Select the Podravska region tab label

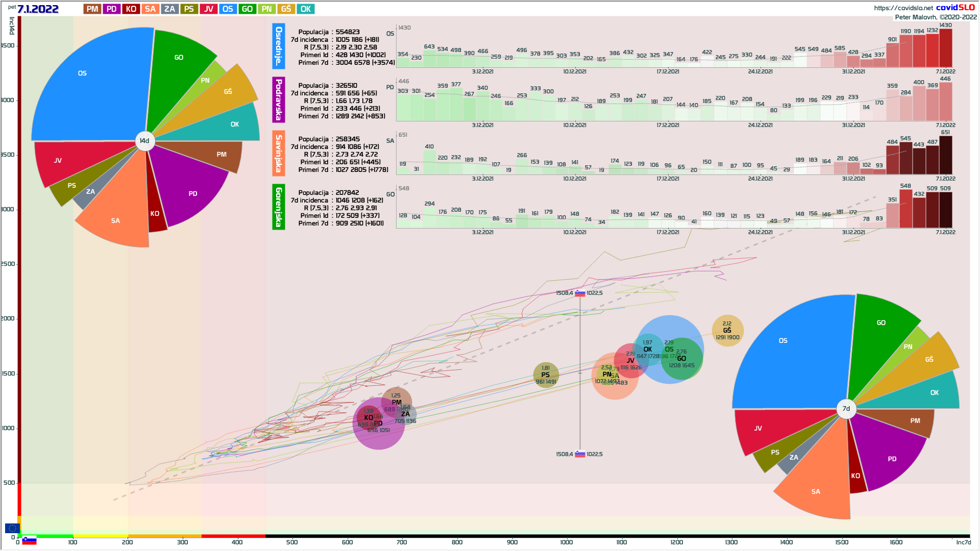[279, 99]
